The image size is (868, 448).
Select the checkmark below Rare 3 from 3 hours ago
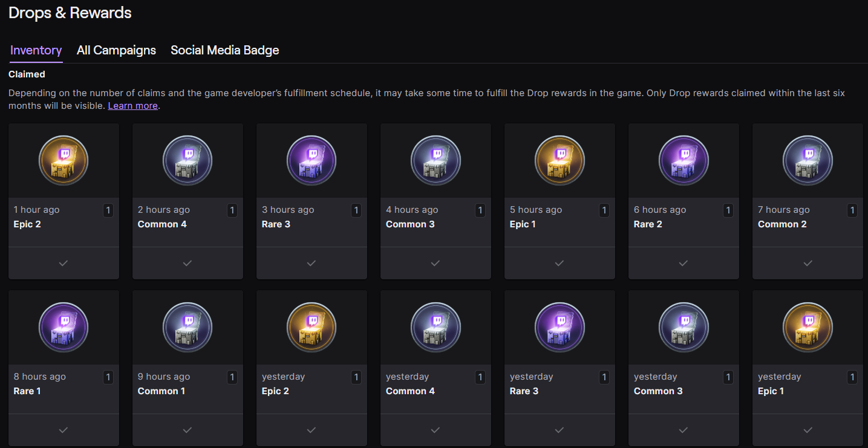pyautogui.click(x=312, y=263)
